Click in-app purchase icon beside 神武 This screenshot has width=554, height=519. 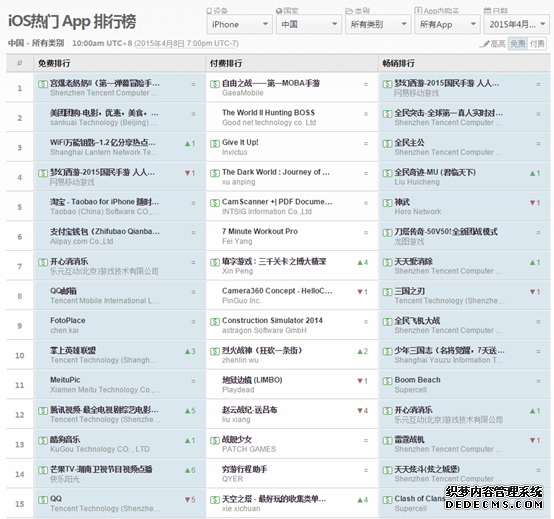388,203
